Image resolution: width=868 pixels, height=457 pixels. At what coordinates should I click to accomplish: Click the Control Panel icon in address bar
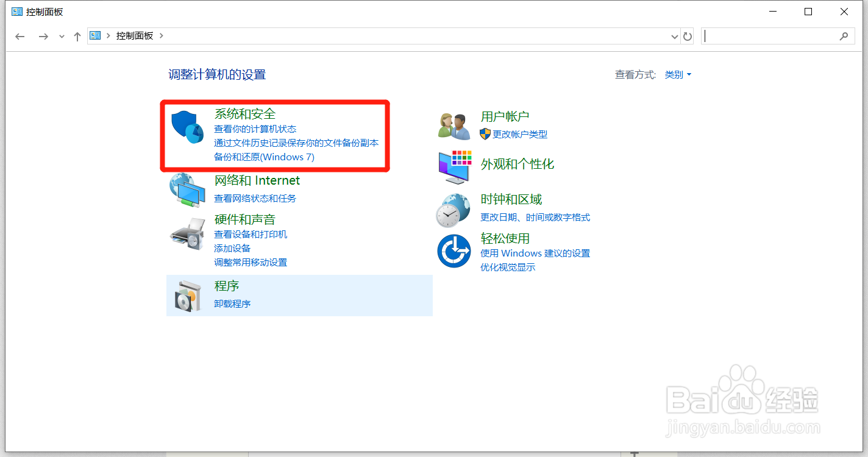tap(95, 36)
